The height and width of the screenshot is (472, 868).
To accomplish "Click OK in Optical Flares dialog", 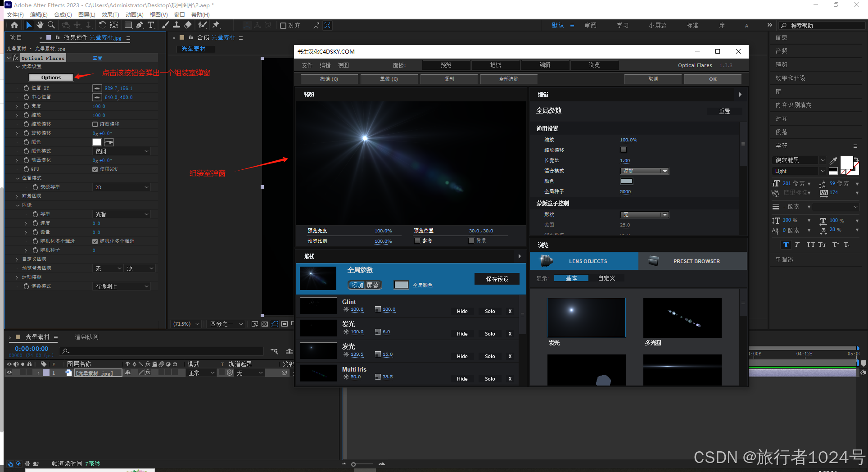I will 713,79.
